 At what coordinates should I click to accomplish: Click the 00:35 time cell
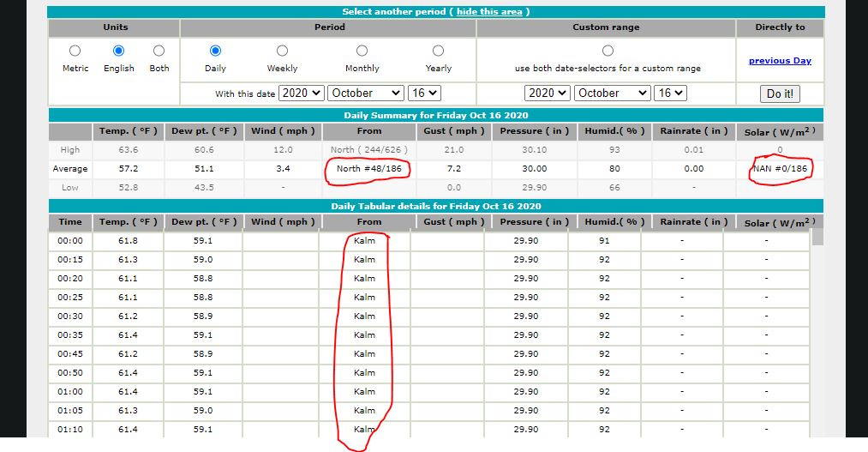(x=70, y=334)
